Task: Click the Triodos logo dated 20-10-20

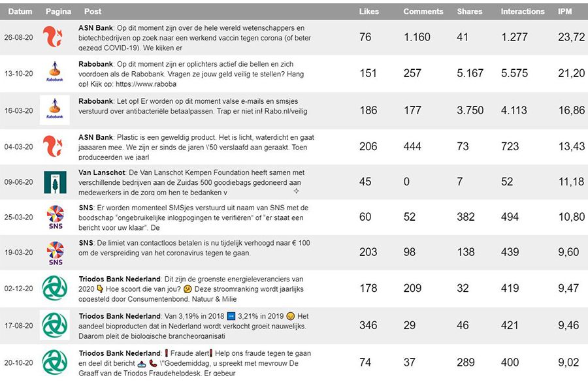Action: [x=55, y=360]
